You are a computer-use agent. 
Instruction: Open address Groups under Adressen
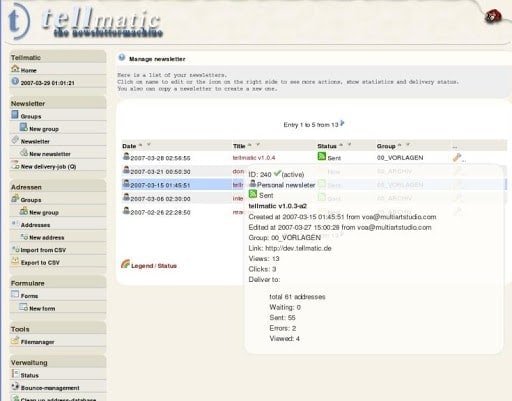[31, 200]
